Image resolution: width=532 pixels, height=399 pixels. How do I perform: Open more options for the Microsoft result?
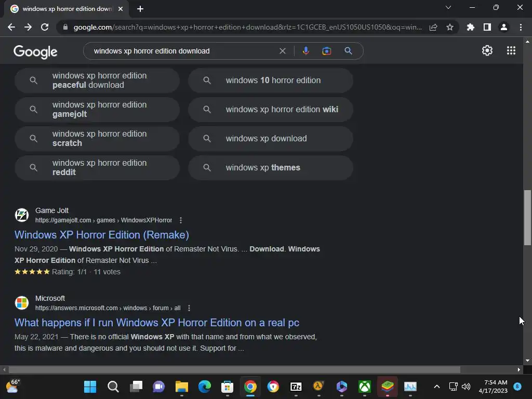click(189, 308)
